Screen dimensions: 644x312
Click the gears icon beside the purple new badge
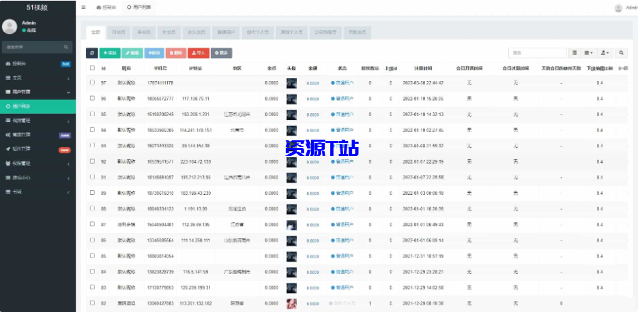click(x=8, y=135)
